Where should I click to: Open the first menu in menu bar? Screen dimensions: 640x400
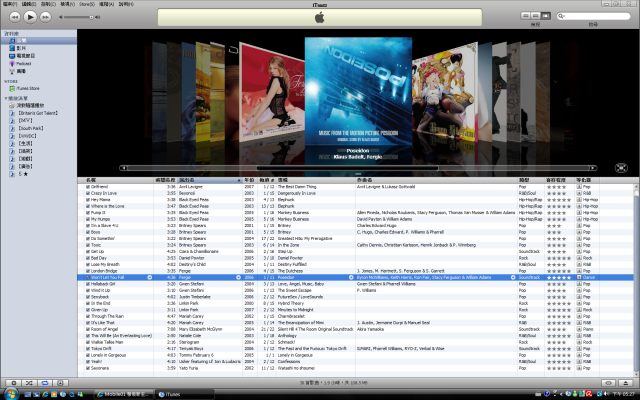pyautogui.click(x=10, y=4)
